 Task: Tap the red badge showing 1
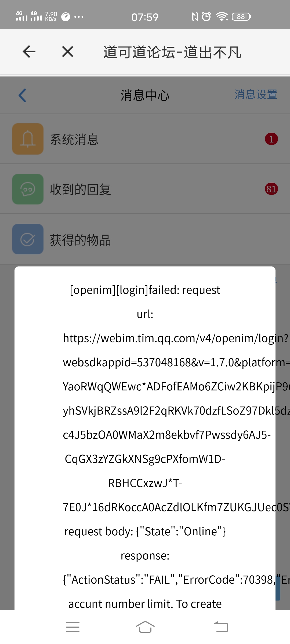point(271,139)
